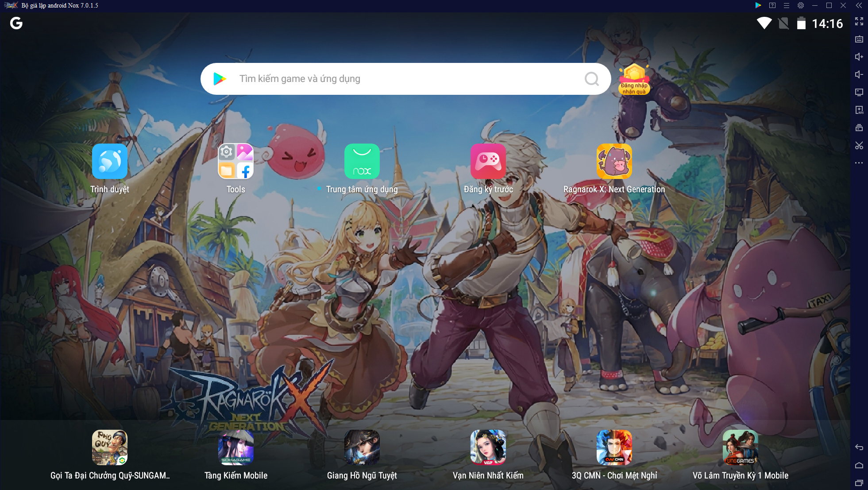The height and width of the screenshot is (490, 868).
Task: Open keyboard mapping in Nox sidebar
Action: click(859, 39)
